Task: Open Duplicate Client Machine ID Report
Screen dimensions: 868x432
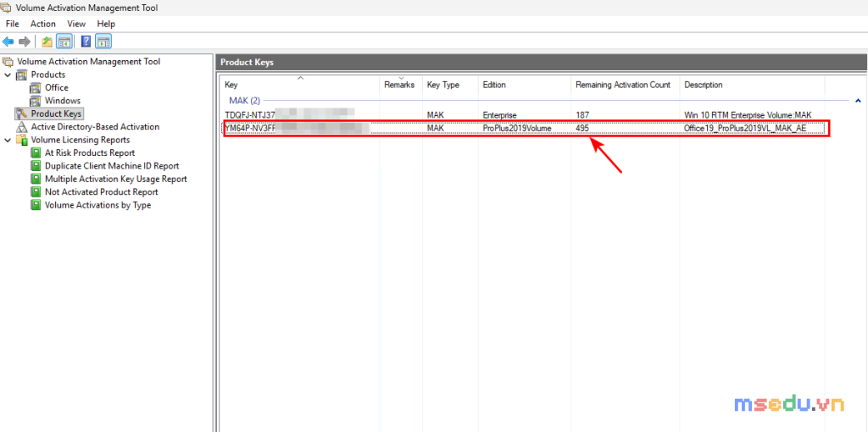Action: pos(112,166)
